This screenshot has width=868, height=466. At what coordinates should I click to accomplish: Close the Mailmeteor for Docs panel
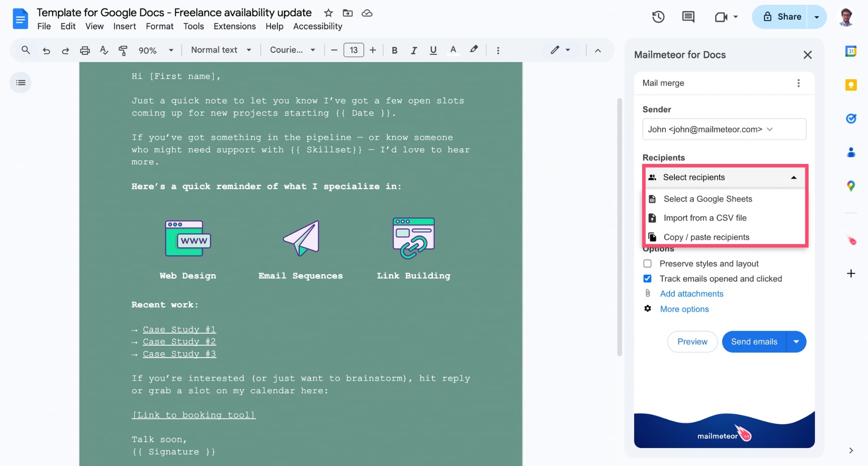[807, 55]
